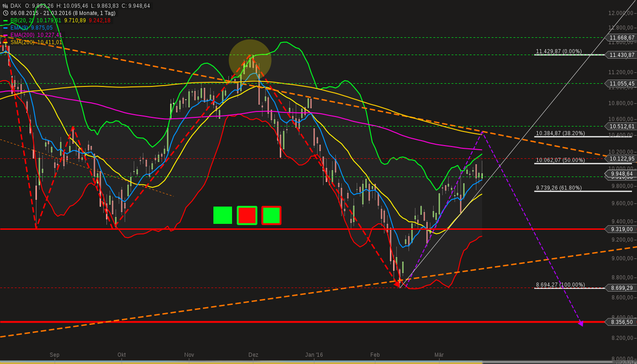This screenshot has width=637, height=364.
Task: Click the magenta line icon beside EMA(200)
Action: (5, 35)
